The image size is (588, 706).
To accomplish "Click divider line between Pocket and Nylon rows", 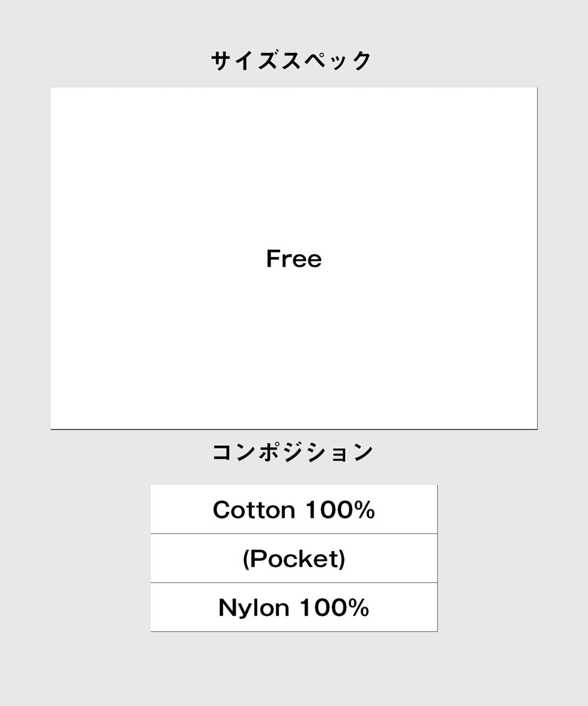I will 294,582.
